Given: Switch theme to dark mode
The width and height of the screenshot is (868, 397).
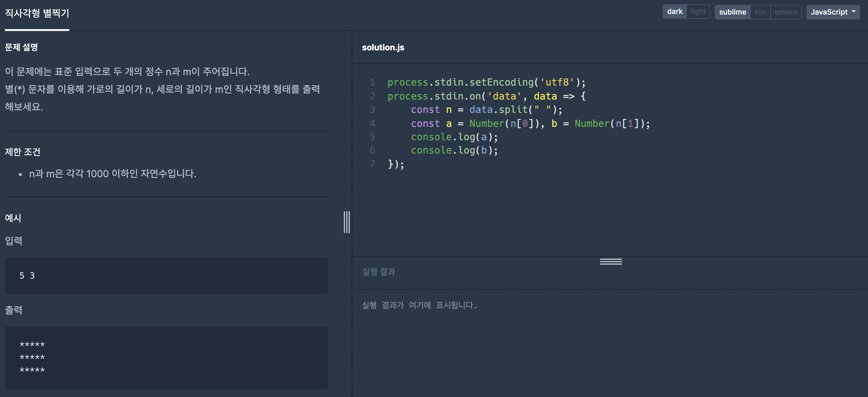Looking at the screenshot, I should (674, 12).
